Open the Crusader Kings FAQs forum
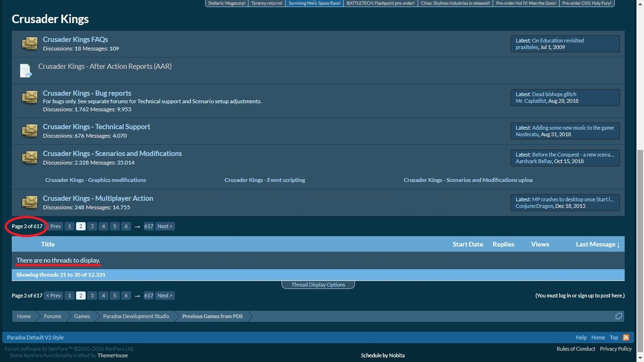This screenshot has height=362, width=644. [x=75, y=39]
